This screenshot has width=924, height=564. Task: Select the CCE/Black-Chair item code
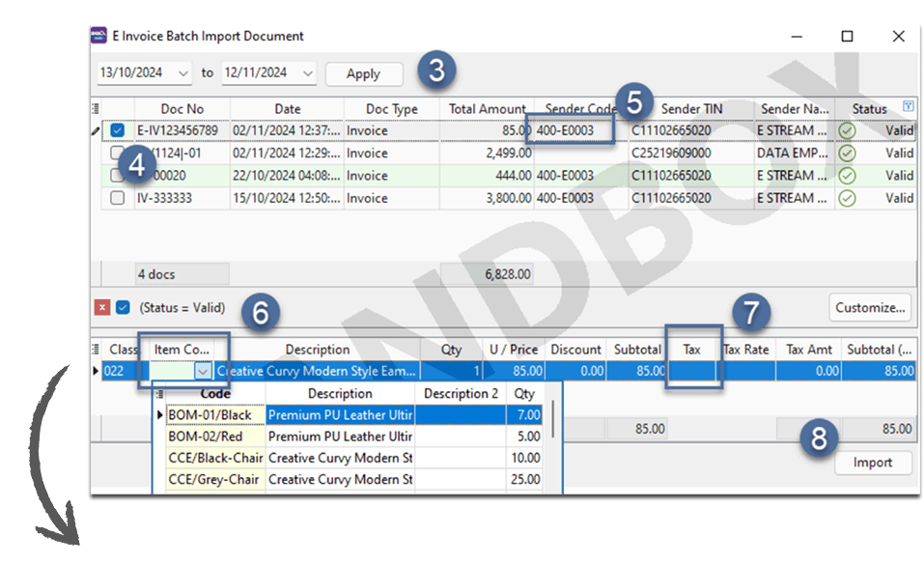(x=215, y=458)
